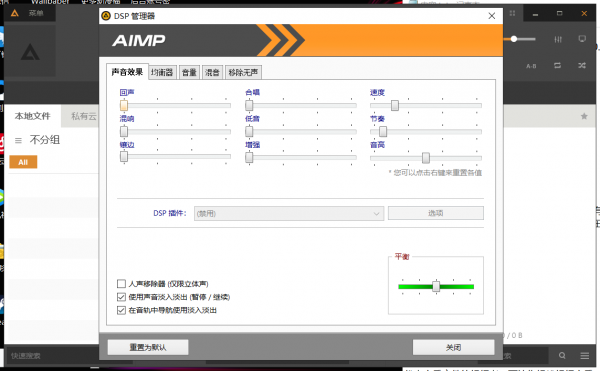Close the DSP 管理器 dialog

(492, 16)
